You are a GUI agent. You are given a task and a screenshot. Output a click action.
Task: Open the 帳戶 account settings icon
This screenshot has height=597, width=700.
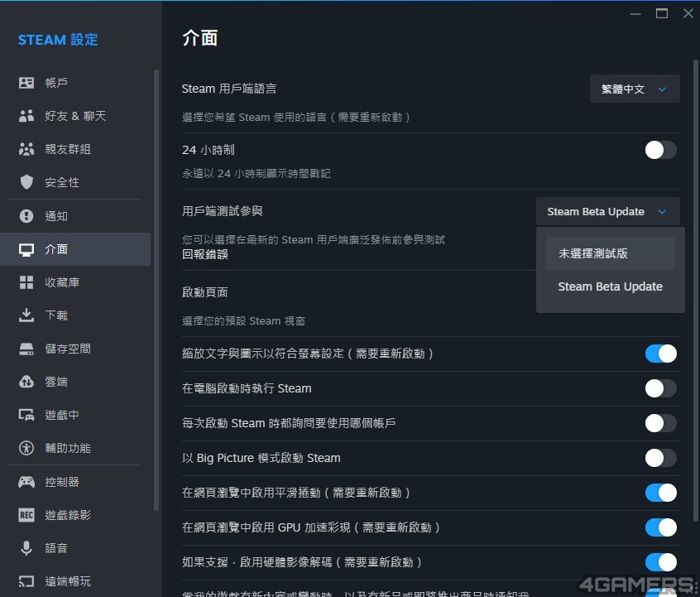[x=26, y=83]
